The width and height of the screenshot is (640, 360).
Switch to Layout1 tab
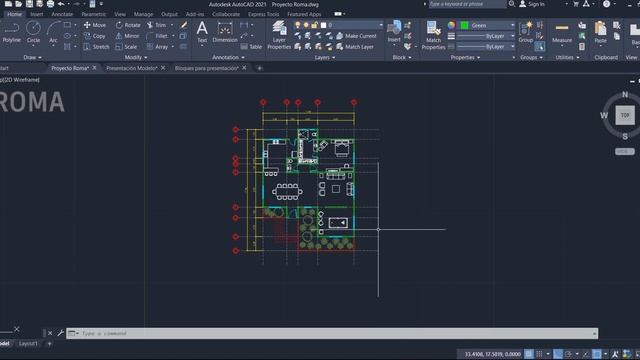click(28, 344)
